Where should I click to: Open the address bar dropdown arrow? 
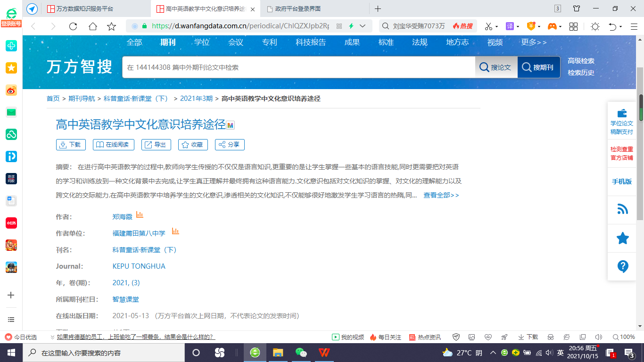tap(363, 26)
